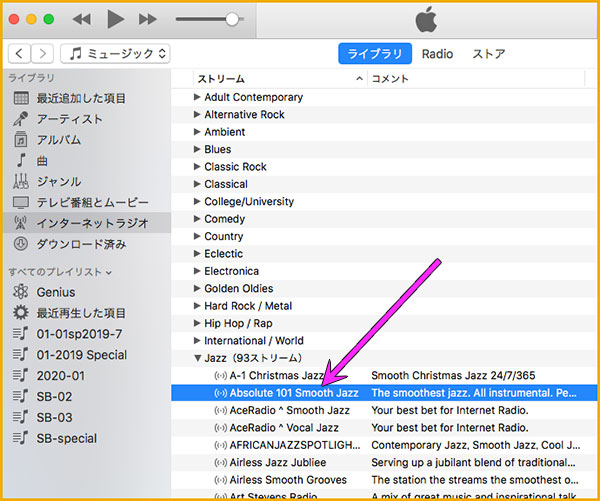Select インターネットラジオ antenna icon
The width and height of the screenshot is (600, 501).
(x=20, y=223)
